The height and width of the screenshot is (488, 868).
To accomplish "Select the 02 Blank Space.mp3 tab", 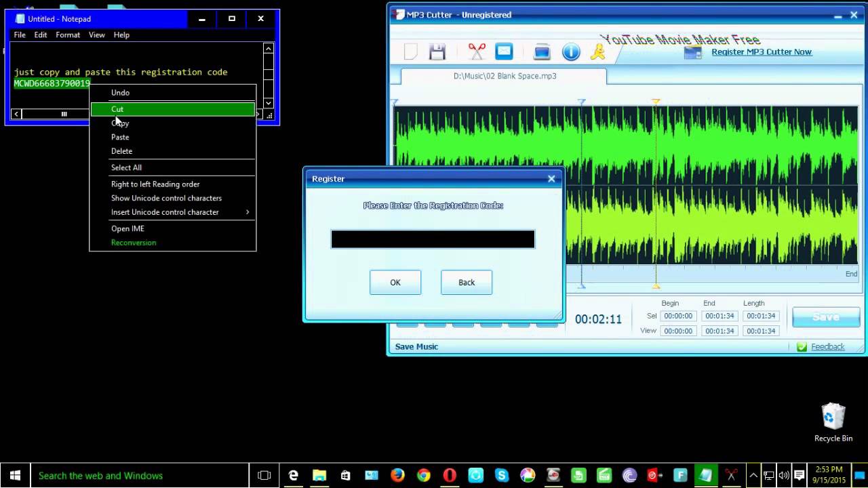I will click(x=504, y=76).
